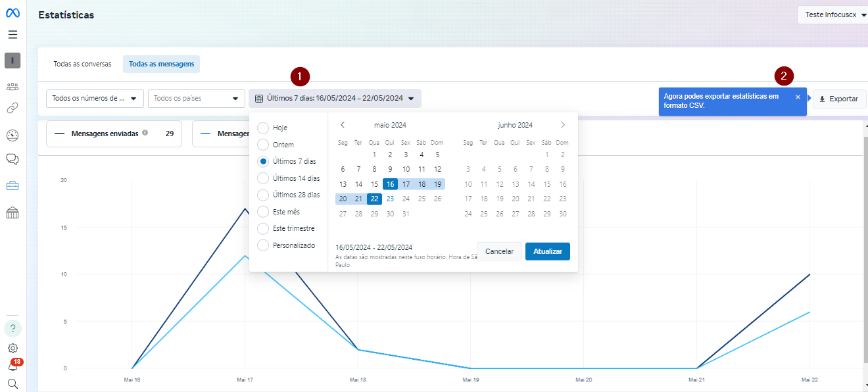868x392 pixels.
Task: Select the 'Hoje' radio option
Action: tap(263, 128)
